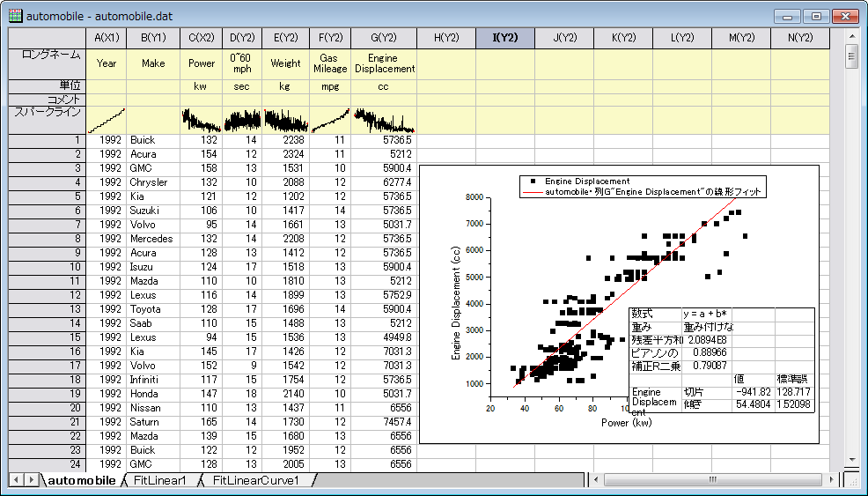
Task: Click the 'Gas Mileage' long name cell
Action: pyautogui.click(x=330, y=63)
